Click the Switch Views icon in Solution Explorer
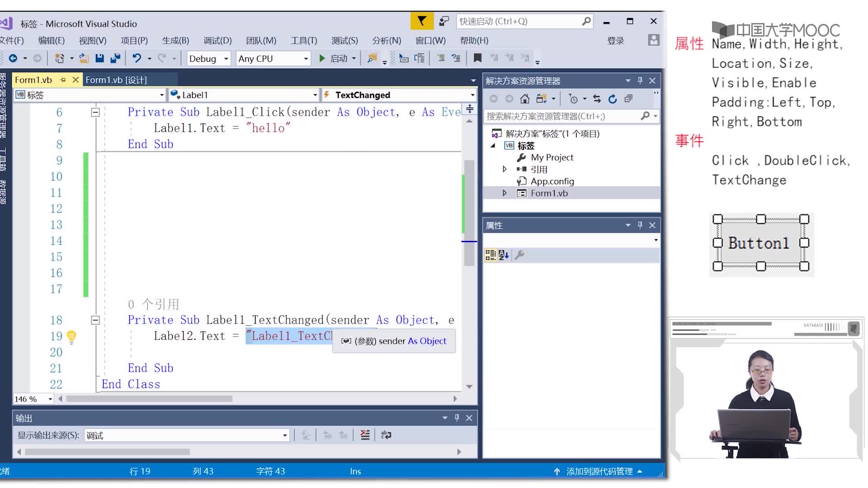Image resolution: width=868 pixels, height=488 pixels. [x=542, y=99]
